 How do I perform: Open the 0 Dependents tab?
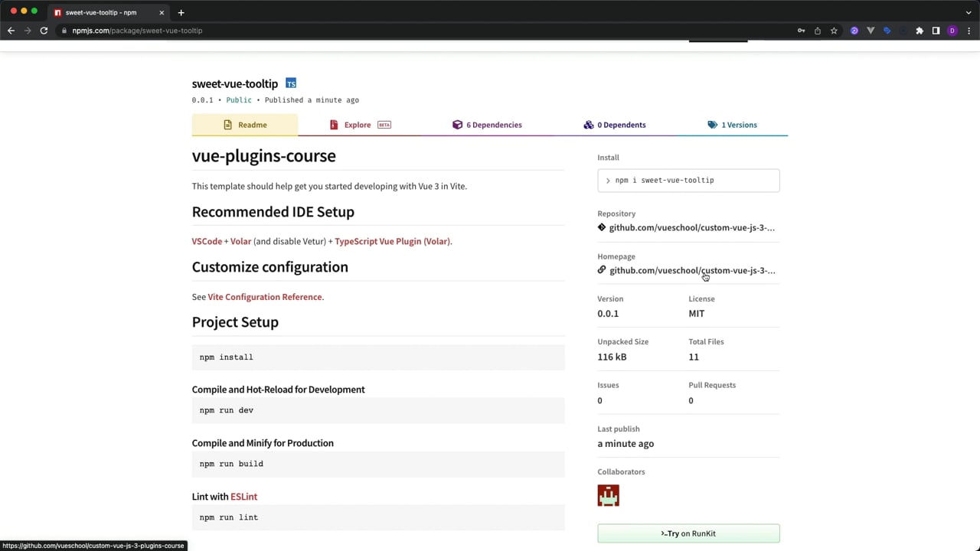point(615,125)
